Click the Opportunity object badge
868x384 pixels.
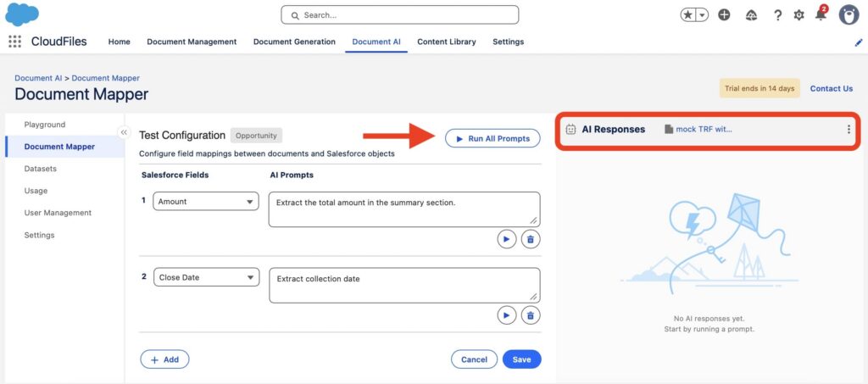point(256,136)
